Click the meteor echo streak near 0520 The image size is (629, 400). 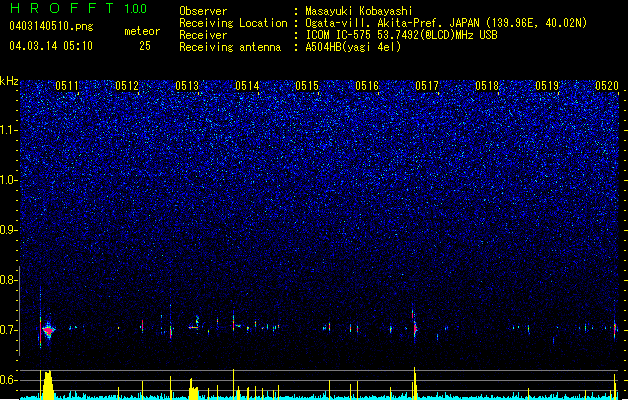(615, 329)
